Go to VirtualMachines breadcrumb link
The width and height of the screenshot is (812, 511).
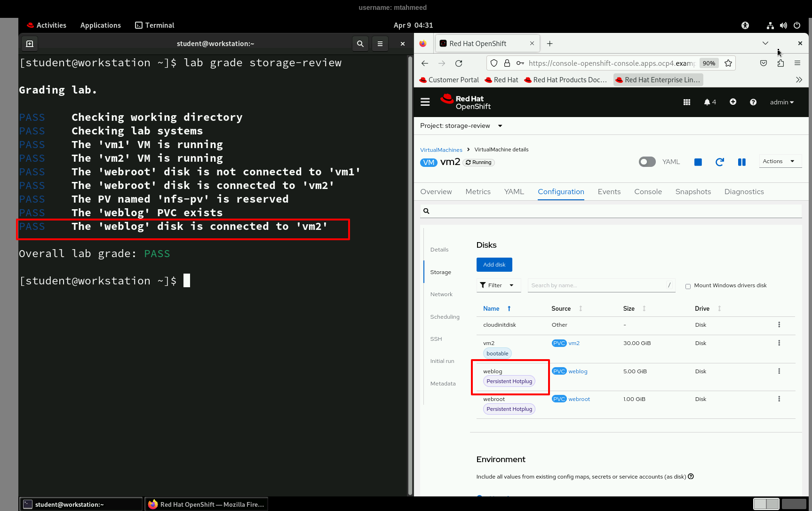point(441,150)
